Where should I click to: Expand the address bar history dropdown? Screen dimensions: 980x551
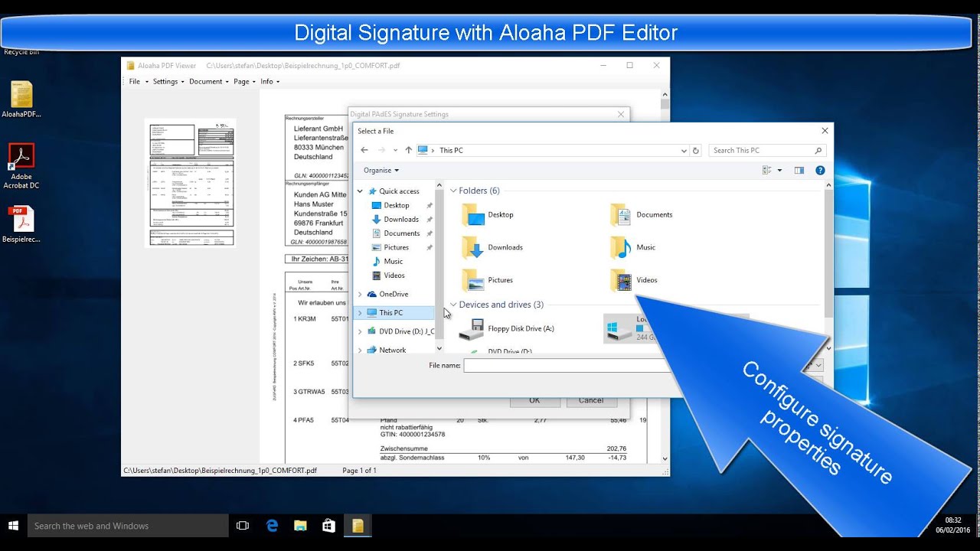point(684,151)
